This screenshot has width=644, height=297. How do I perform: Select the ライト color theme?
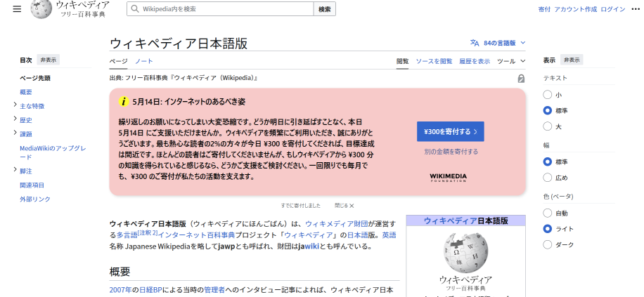pos(547,229)
